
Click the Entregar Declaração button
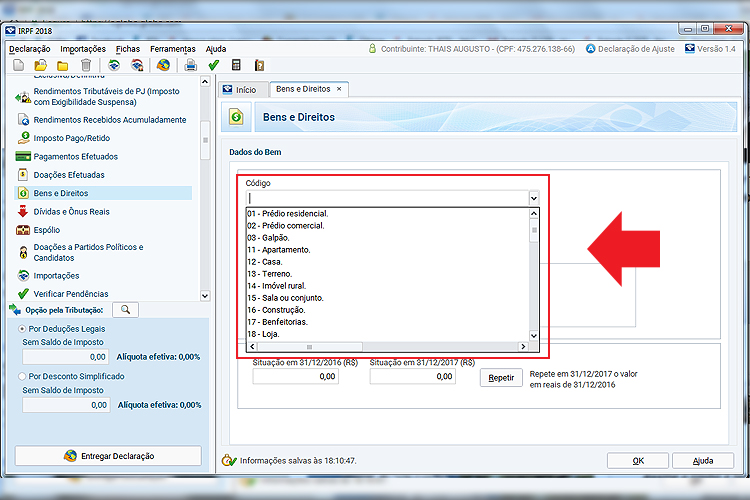tap(108, 456)
